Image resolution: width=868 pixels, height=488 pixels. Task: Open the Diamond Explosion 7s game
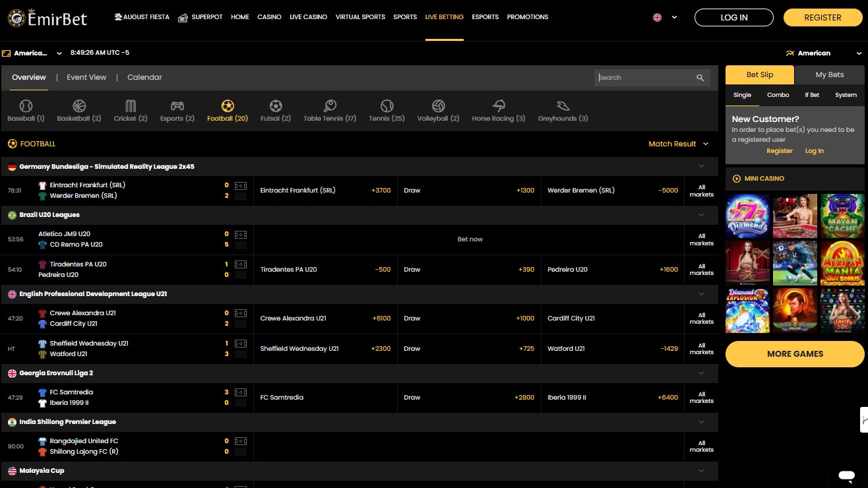(x=747, y=311)
